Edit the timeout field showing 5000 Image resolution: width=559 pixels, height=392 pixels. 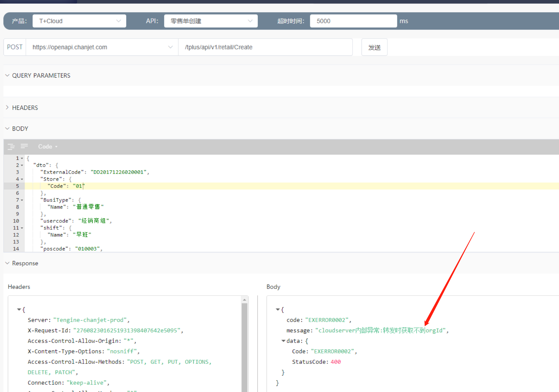click(x=353, y=21)
